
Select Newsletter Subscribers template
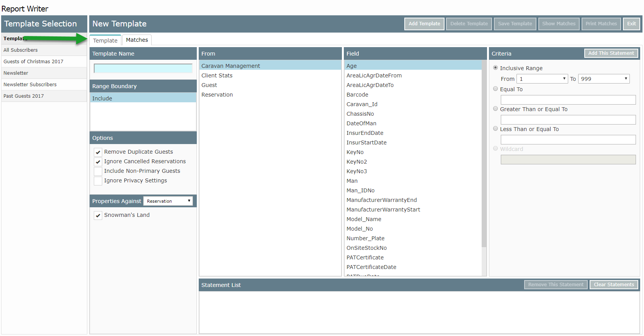[x=44, y=85]
